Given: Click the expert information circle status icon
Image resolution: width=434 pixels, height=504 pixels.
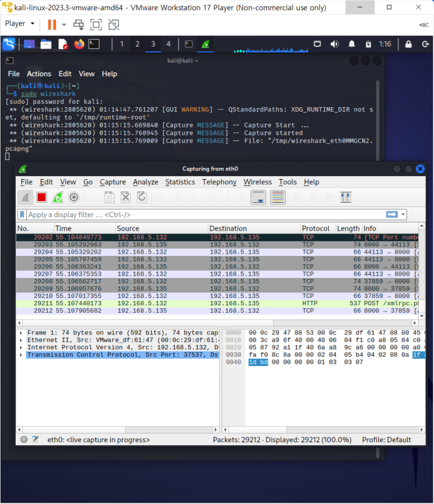Looking at the screenshot, I should [24, 439].
